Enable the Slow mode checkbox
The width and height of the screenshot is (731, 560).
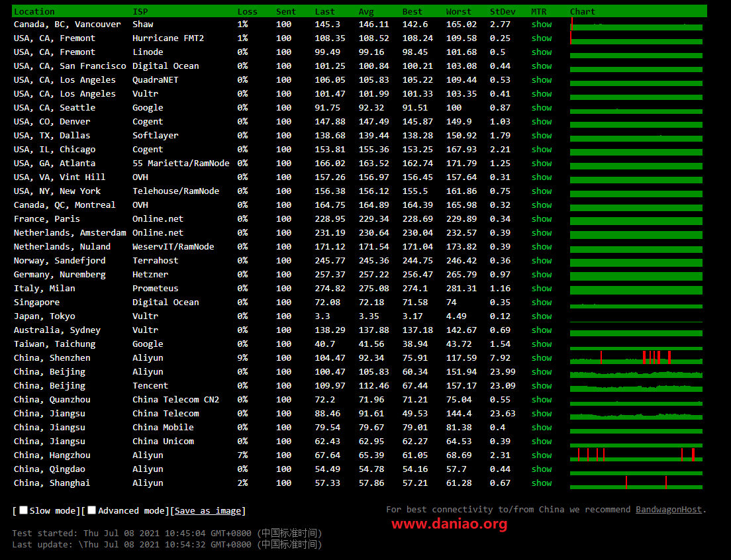tap(23, 510)
